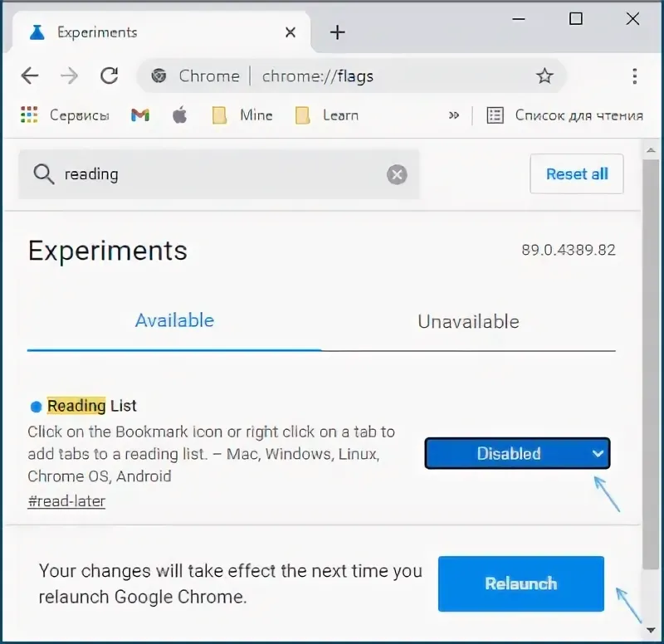Viewport: 664px width, 644px height.
Task: Reload the page with refresh icon
Action: coord(109,76)
